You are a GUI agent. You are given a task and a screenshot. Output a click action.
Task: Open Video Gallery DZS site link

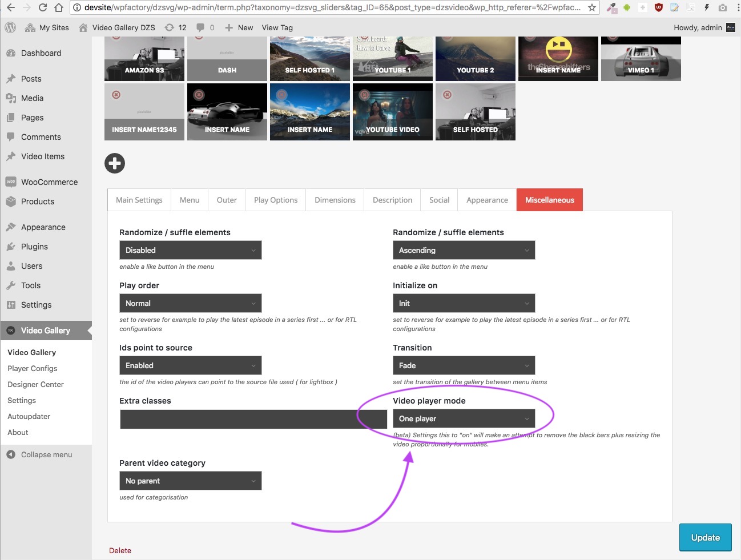point(117,27)
